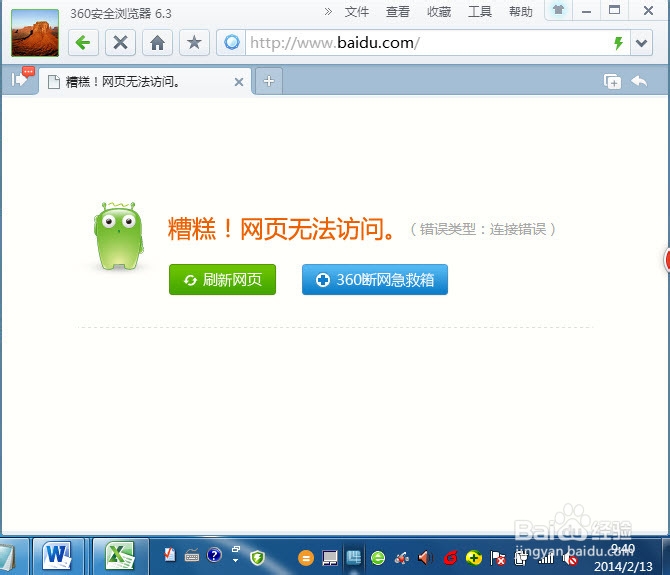The height and width of the screenshot is (575, 670).
Task: Click the user avatar picture
Action: (x=35, y=33)
